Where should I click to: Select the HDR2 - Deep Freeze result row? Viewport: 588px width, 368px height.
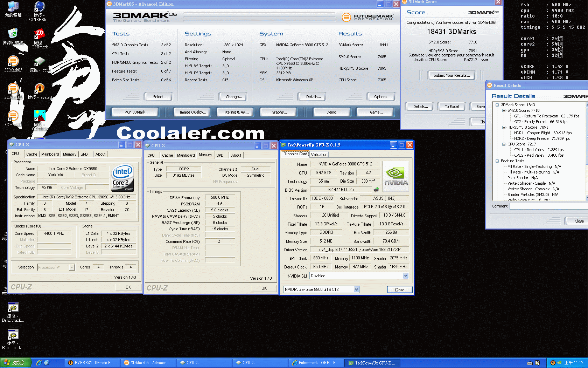[x=542, y=138]
